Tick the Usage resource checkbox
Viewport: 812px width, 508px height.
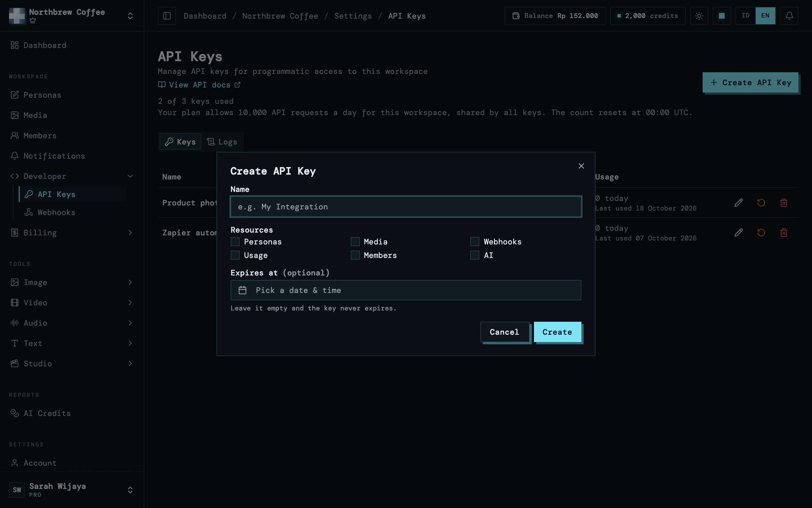pyautogui.click(x=235, y=255)
